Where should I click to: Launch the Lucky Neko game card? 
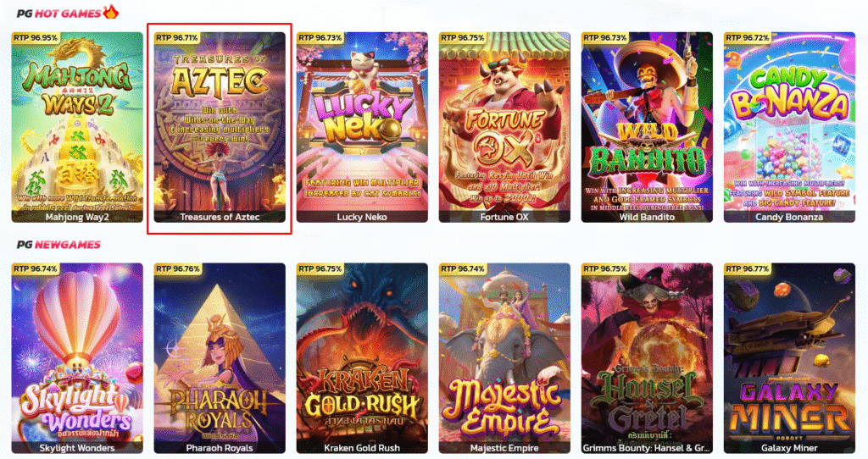click(x=362, y=127)
